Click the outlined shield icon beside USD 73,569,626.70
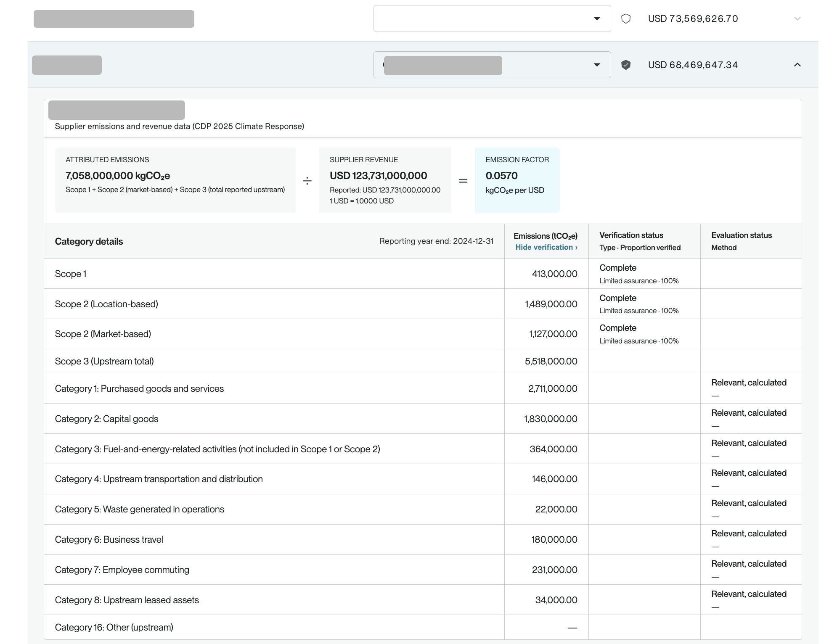837x644 pixels. (x=626, y=18)
